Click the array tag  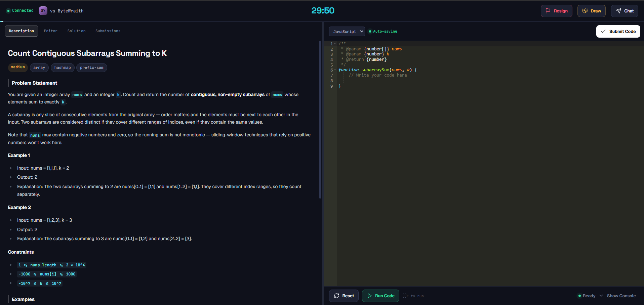39,68
